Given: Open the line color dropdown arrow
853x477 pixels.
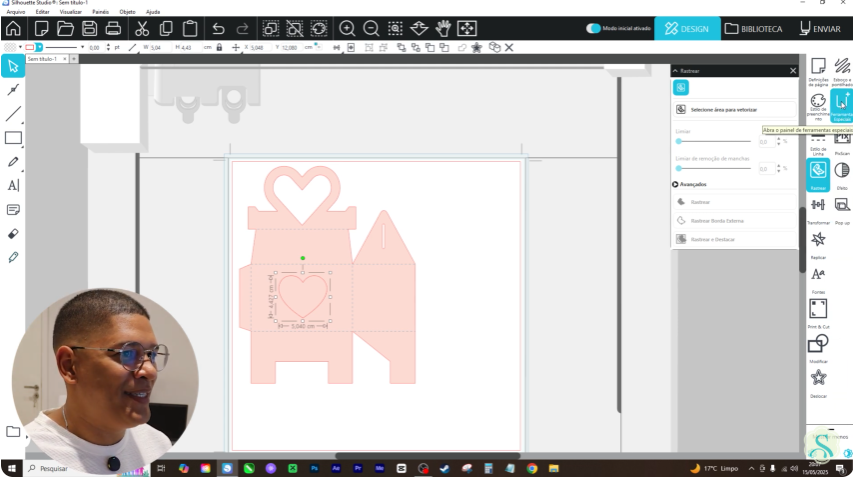Looking at the screenshot, I should [x=39, y=47].
